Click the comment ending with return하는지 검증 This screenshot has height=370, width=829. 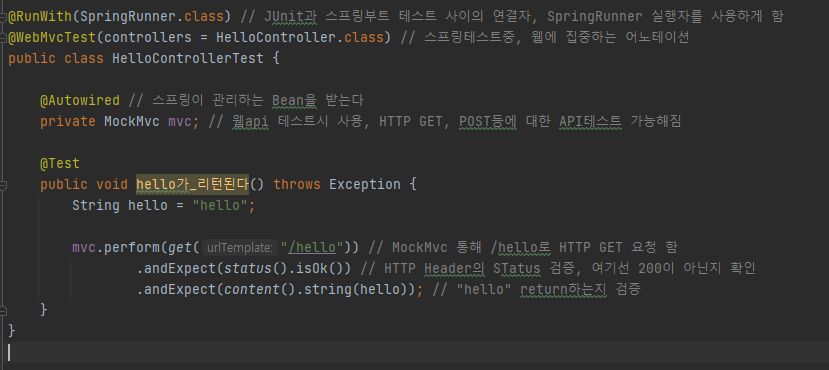tap(536, 290)
